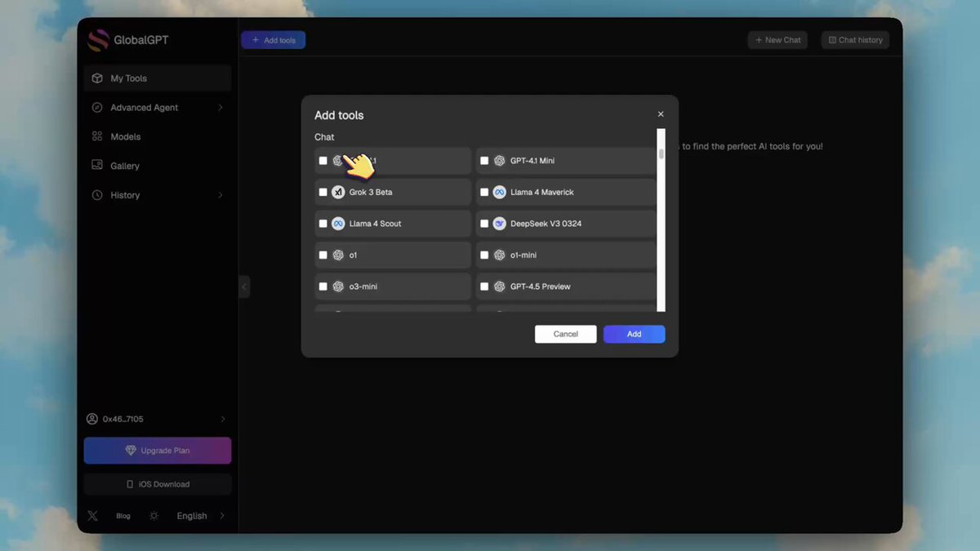Tick the o3-mini checkbox
Image resolution: width=980 pixels, height=551 pixels.
(x=323, y=287)
